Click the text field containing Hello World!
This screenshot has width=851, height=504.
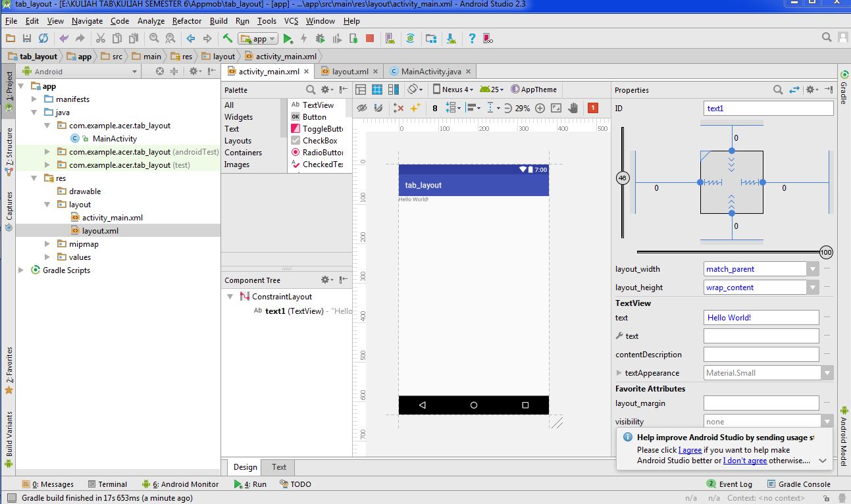[761, 318]
